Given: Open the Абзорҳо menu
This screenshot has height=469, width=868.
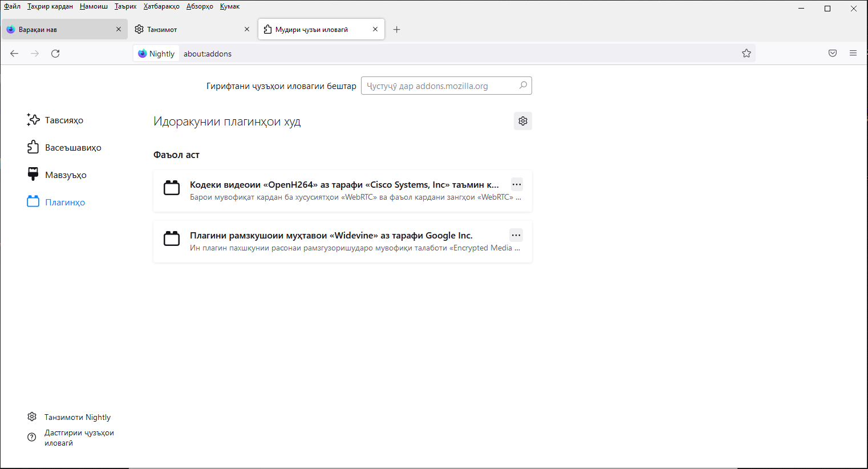Looking at the screenshot, I should [200, 6].
